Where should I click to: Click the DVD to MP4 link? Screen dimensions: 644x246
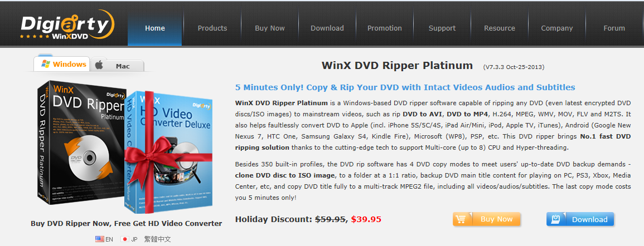tap(467, 114)
